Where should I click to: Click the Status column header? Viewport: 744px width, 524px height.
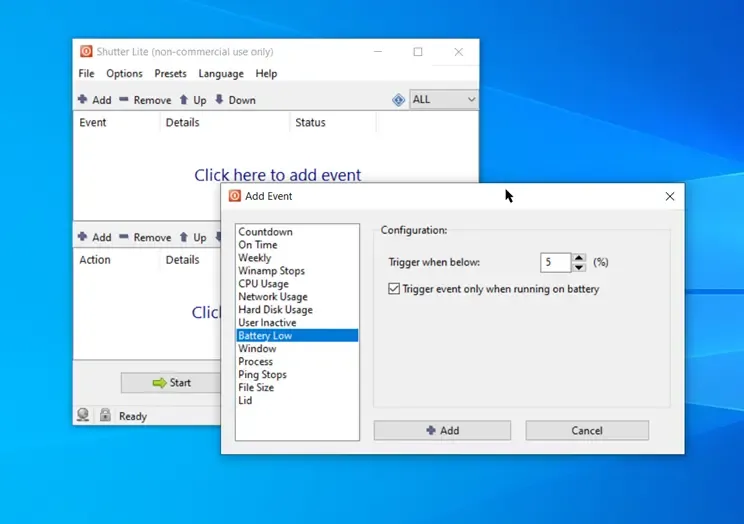(x=333, y=122)
